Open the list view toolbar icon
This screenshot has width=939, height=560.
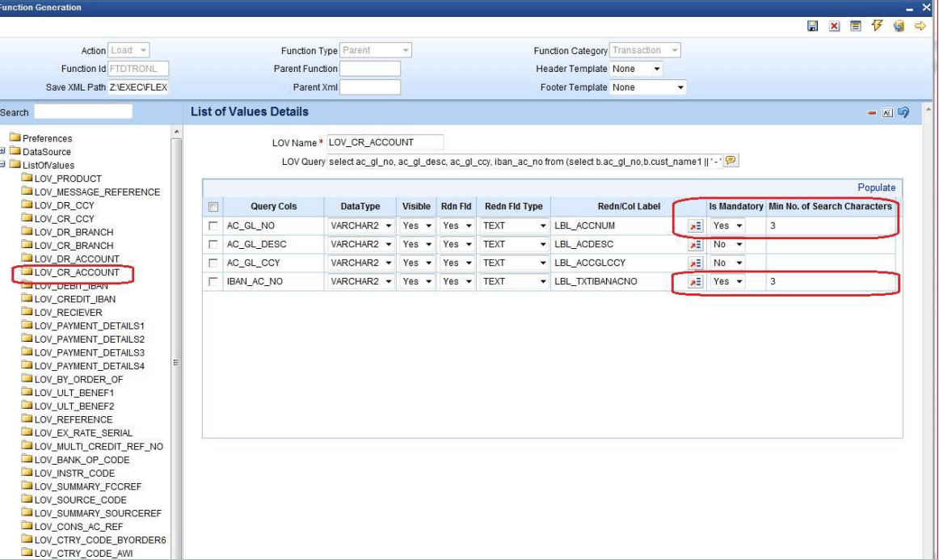click(856, 26)
